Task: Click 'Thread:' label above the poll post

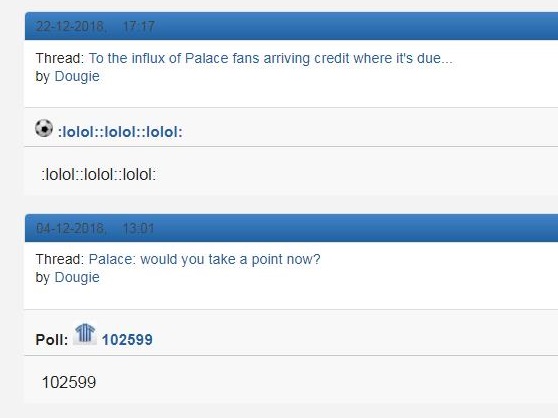Action: (60, 259)
